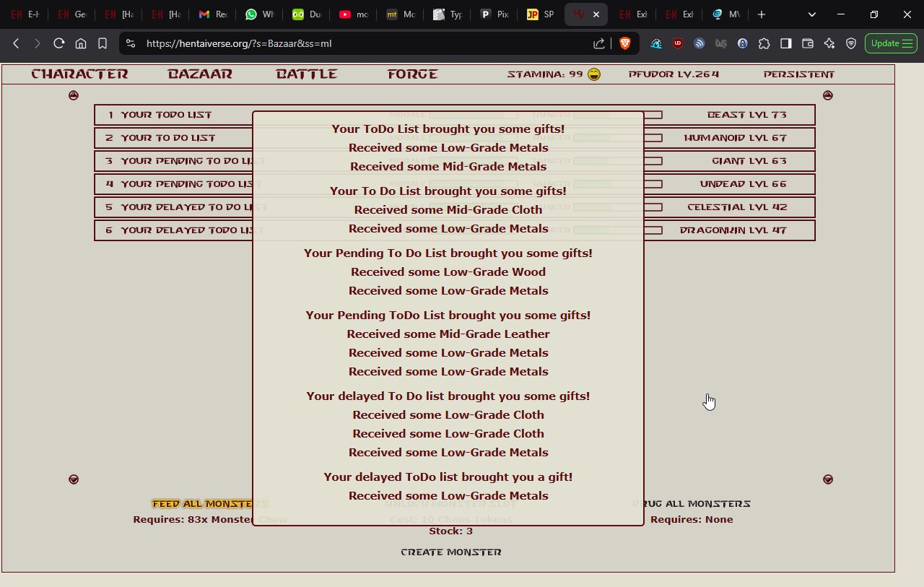Screen dimensions: 924x587
Task: Click the top-left scroll up arrow
Action: 74,95
